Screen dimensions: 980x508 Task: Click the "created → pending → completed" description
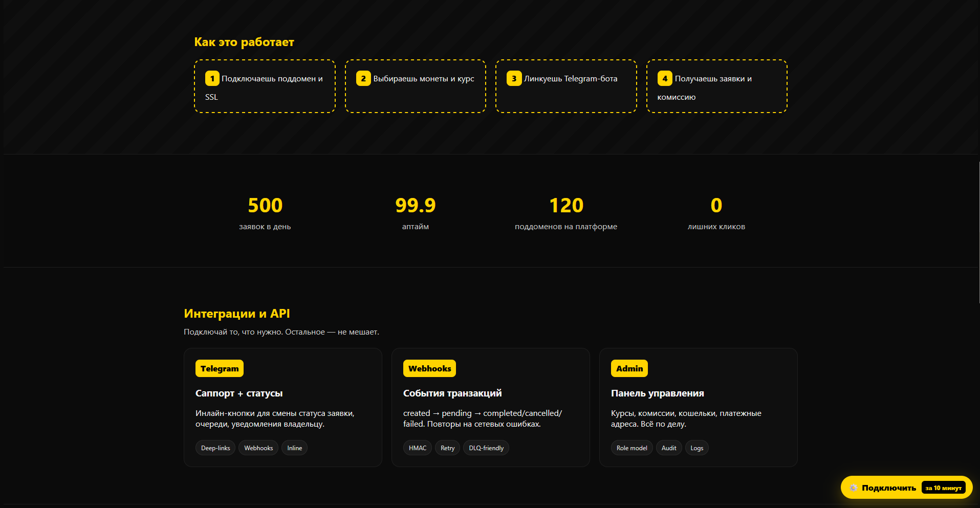(483, 418)
